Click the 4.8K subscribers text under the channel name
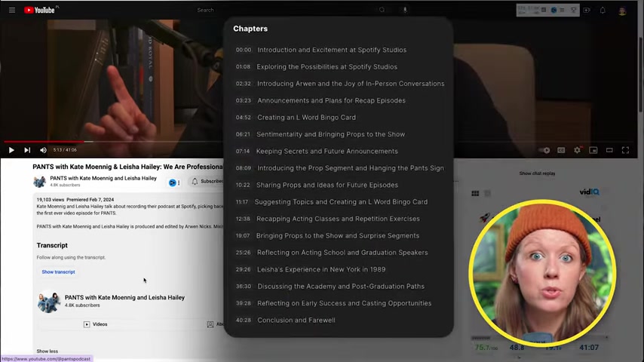 [65, 185]
